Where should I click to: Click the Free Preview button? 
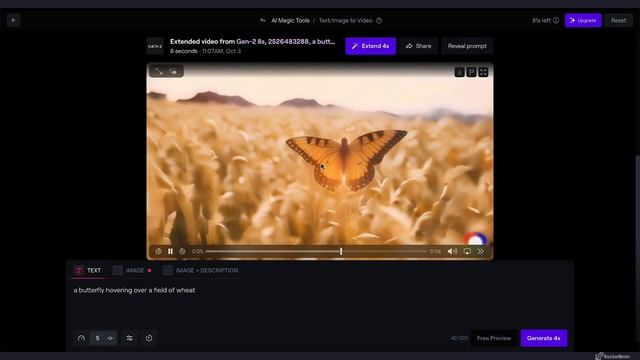[x=493, y=338]
